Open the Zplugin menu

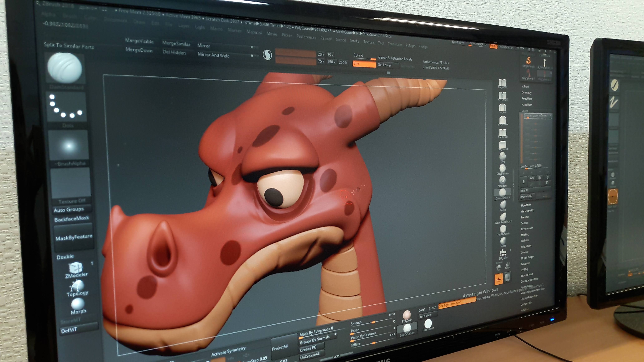tap(410, 45)
